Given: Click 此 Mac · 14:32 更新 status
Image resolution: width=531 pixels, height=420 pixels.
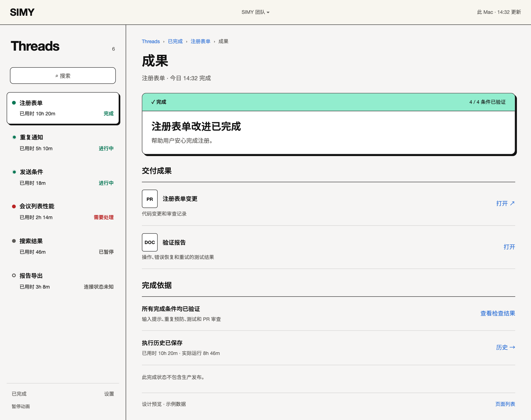Looking at the screenshot, I should (x=499, y=12).
